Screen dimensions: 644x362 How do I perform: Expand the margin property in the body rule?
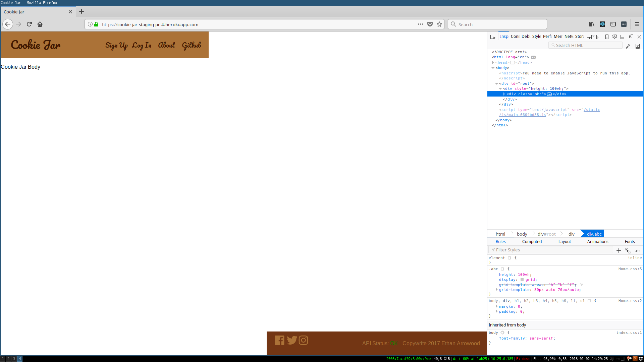pos(497,306)
